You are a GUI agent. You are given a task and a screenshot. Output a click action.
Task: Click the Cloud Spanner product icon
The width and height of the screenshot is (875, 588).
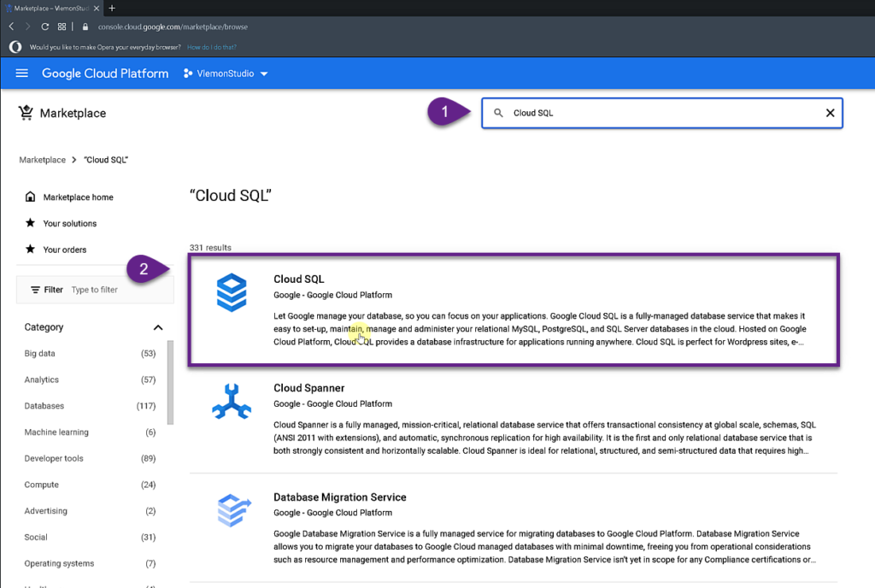(x=230, y=402)
